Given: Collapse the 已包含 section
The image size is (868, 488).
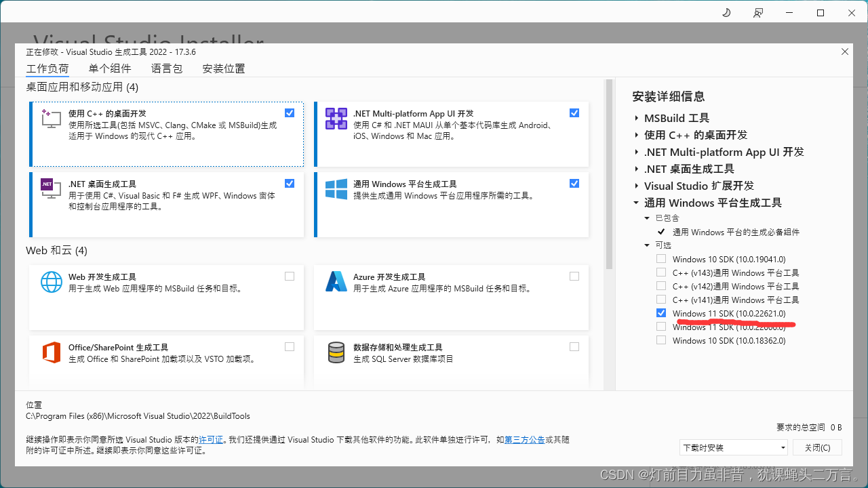Looking at the screenshot, I should 647,218.
